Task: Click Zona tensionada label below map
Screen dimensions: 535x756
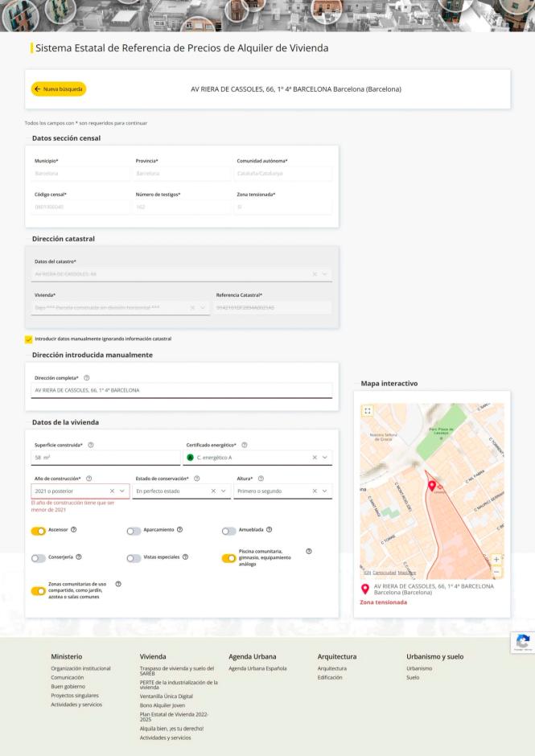Action: tap(383, 602)
